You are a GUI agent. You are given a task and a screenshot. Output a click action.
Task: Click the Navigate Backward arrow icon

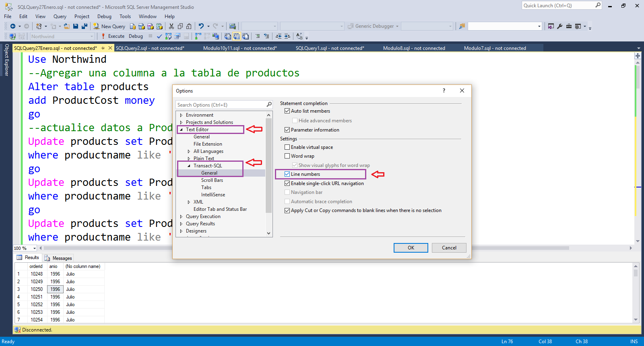[13, 26]
